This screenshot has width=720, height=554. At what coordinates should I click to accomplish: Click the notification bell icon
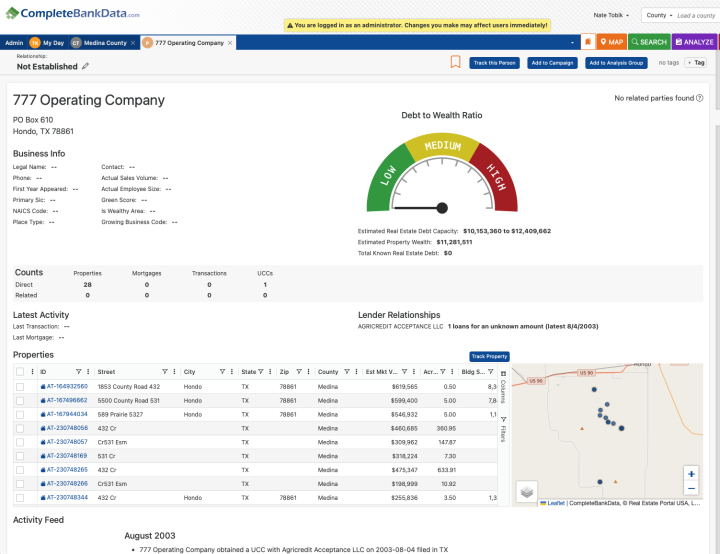(588, 42)
